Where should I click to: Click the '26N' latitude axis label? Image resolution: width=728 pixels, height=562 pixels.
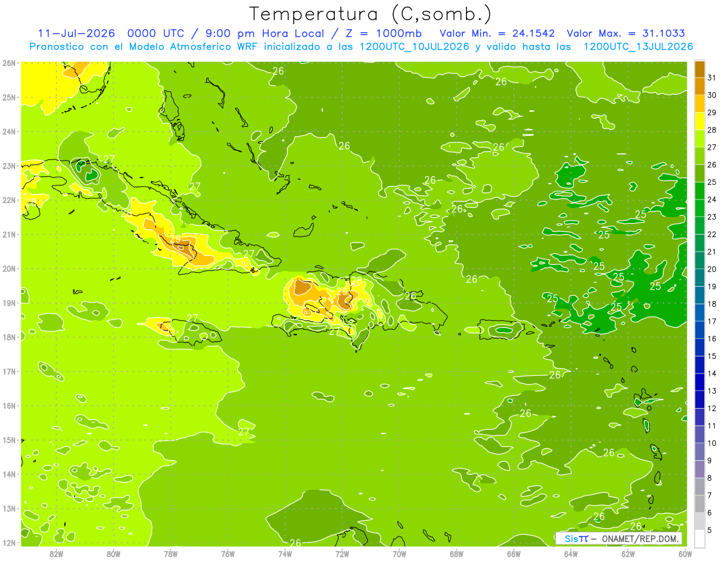(x=9, y=63)
